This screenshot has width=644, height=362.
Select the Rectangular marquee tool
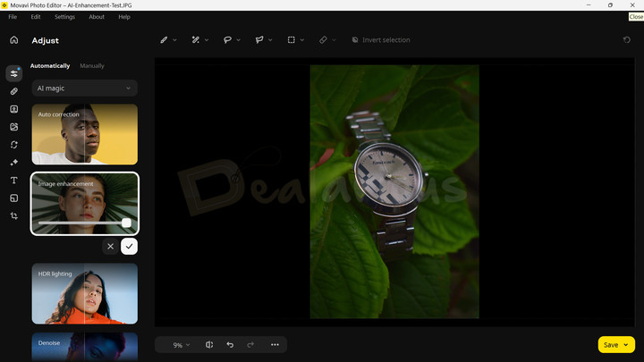click(x=292, y=40)
